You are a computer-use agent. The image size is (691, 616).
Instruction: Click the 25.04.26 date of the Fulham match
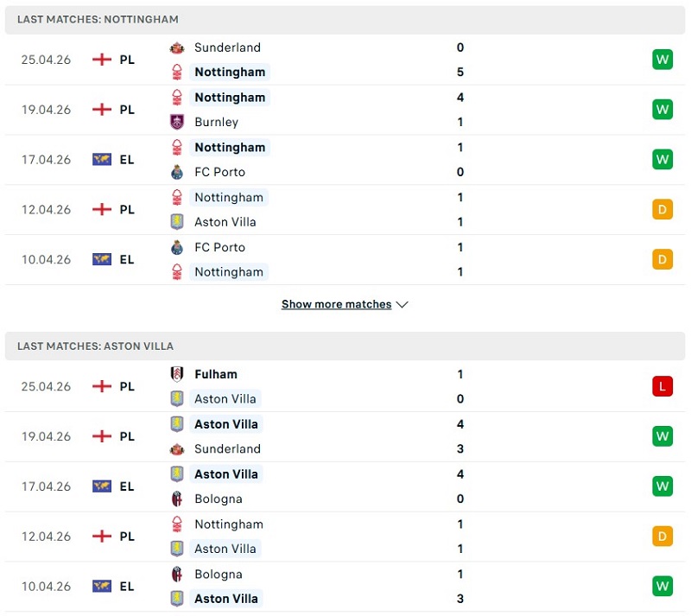click(46, 386)
